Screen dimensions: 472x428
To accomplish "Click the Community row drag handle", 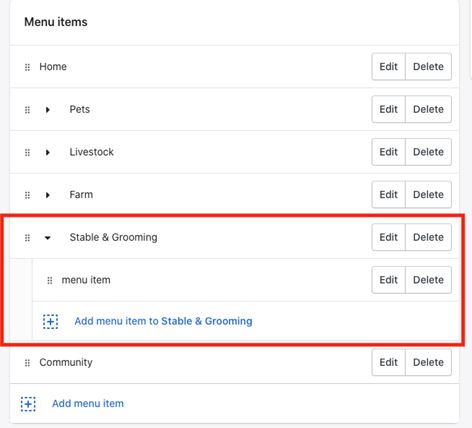I will coord(27,363).
